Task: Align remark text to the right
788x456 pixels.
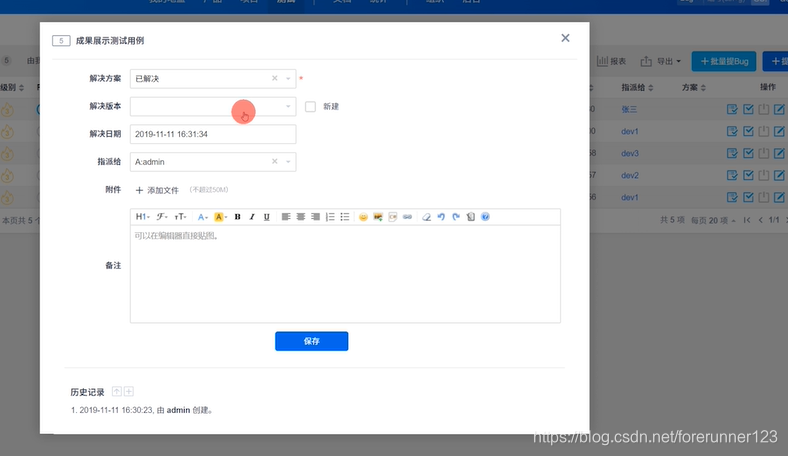Action: [315, 217]
